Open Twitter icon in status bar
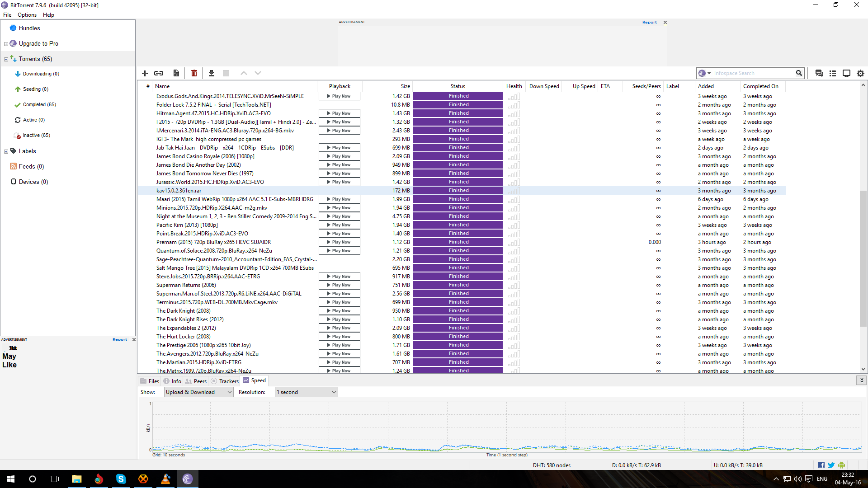Image resolution: width=868 pixels, height=488 pixels. 831,465
